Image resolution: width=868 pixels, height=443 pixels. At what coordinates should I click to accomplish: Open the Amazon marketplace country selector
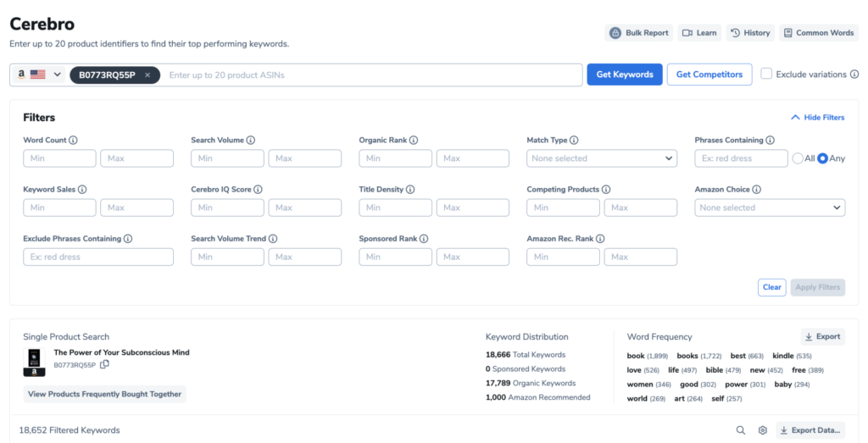pos(39,75)
